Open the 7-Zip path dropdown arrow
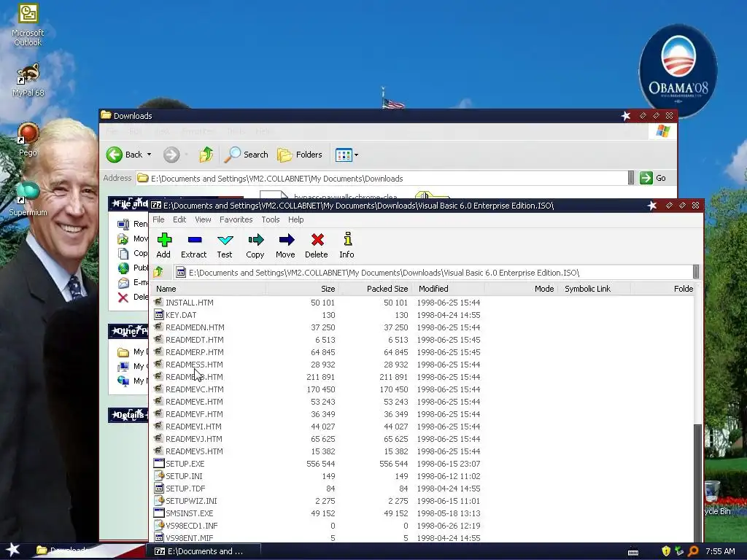This screenshot has height=560, width=747. [695, 272]
